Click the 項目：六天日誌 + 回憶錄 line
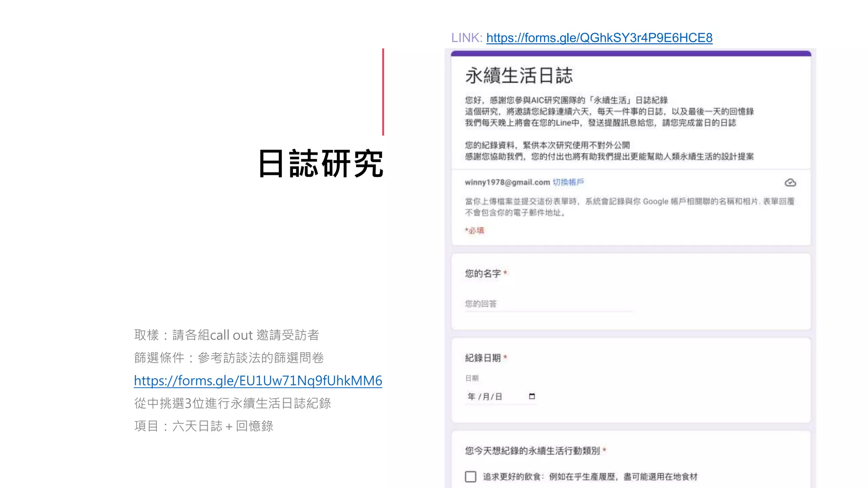868x488 pixels. pos(204,426)
